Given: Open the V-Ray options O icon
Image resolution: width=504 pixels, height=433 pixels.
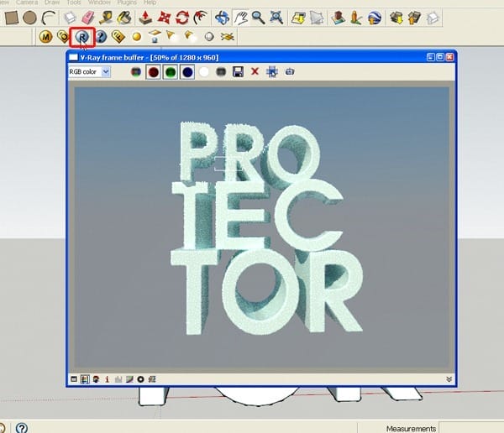Looking at the screenshot, I should coord(63,37).
